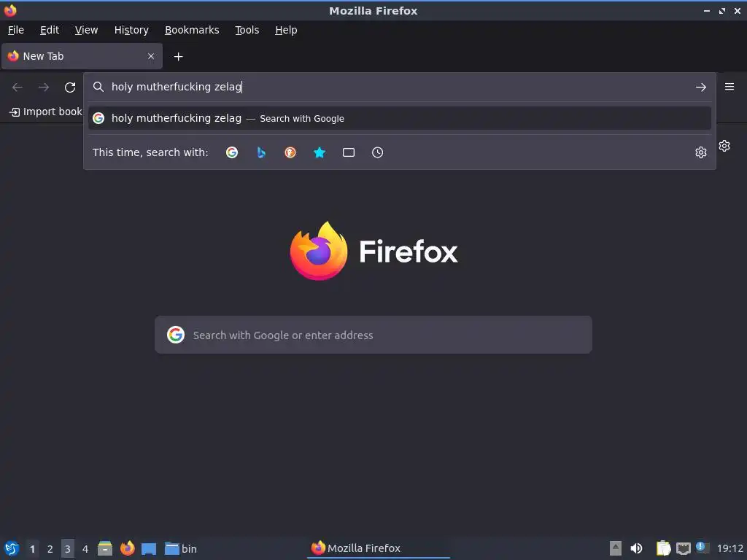The height and width of the screenshot is (560, 747).
Task: Choose DuckDuckGo in search-with row
Action: 290,152
